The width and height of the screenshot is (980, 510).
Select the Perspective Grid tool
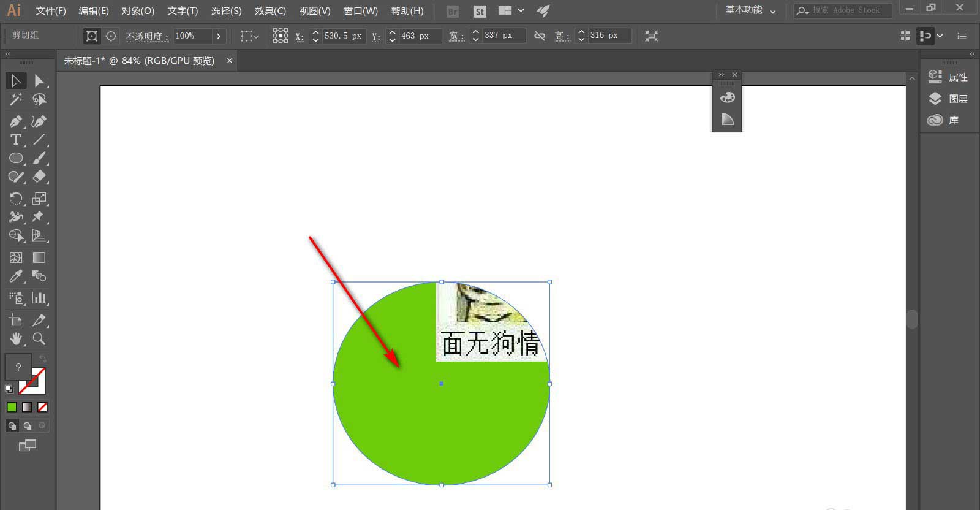pyautogui.click(x=39, y=235)
